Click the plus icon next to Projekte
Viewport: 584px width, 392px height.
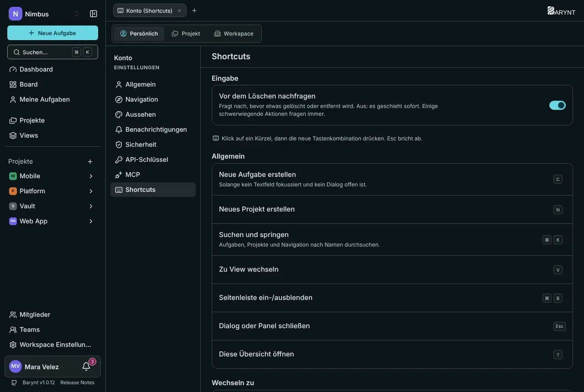click(x=90, y=161)
